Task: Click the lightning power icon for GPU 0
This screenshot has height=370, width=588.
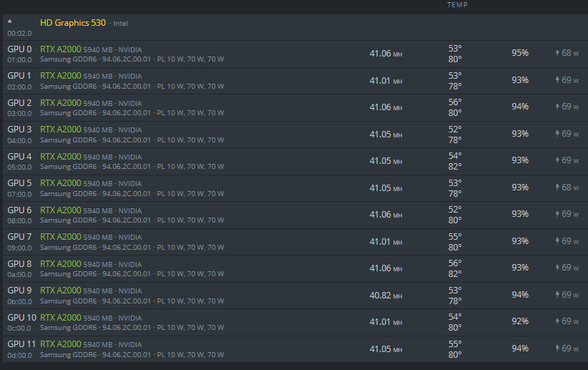Action: [558, 53]
